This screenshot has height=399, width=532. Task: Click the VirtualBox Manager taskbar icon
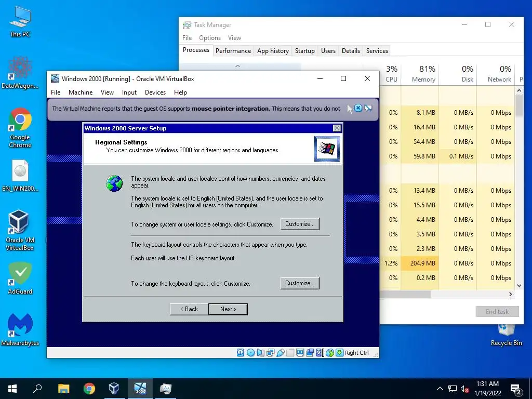click(114, 389)
